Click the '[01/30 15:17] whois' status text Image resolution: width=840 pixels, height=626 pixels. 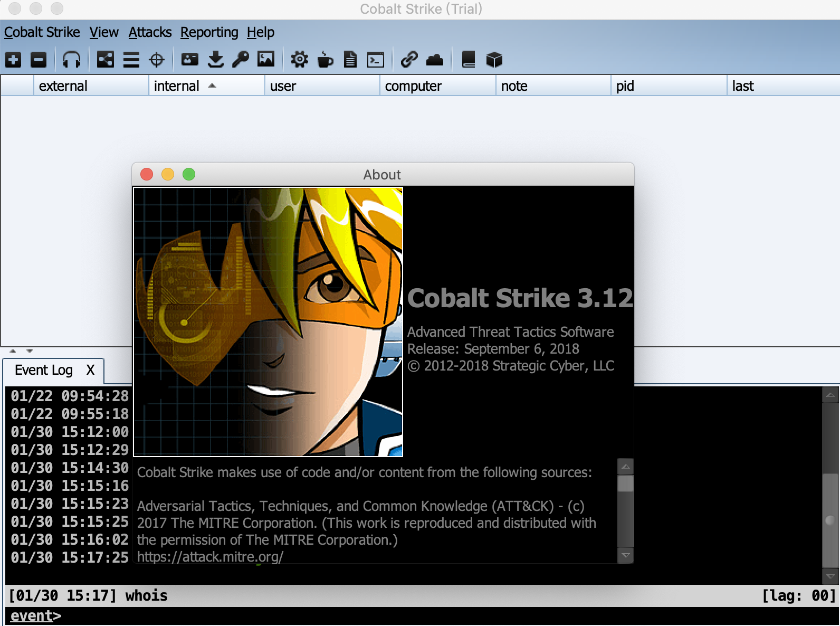click(88, 596)
